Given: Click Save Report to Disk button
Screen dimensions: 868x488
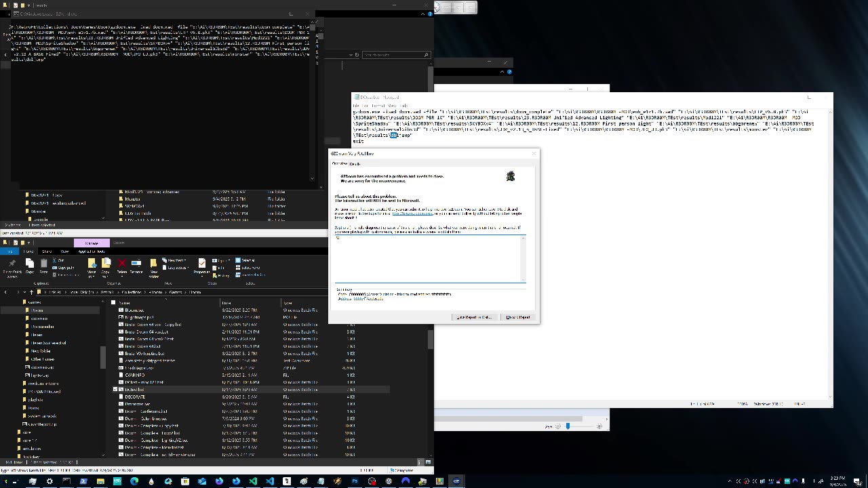Looking at the screenshot, I should tap(476, 317).
